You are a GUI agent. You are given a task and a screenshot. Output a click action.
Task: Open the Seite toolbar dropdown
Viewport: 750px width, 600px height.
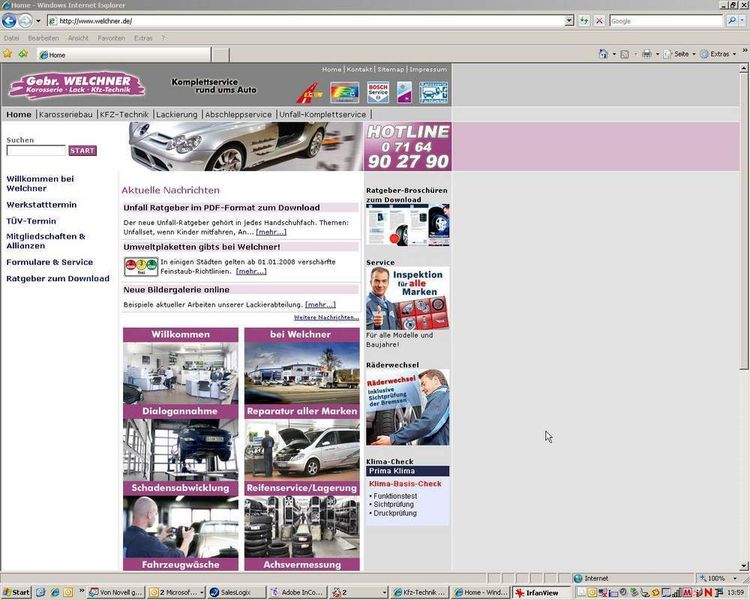680,54
